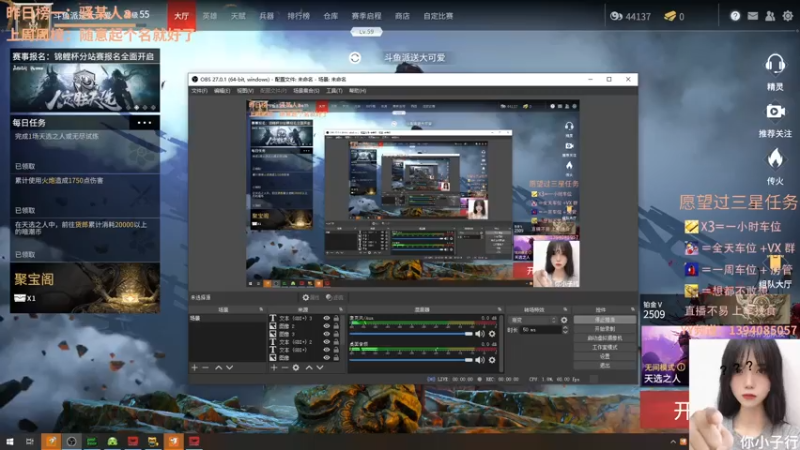
Task: Open the 聚宝阁 banner
Action: click(85, 288)
